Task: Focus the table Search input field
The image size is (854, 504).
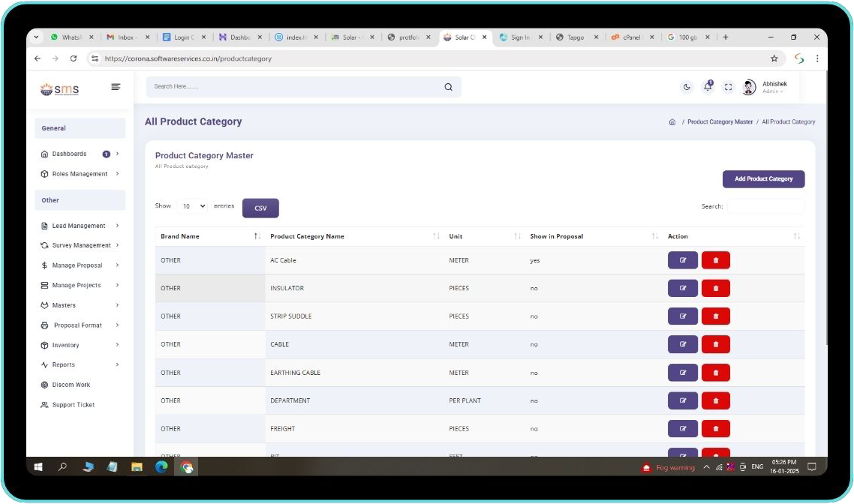Action: [x=765, y=206]
